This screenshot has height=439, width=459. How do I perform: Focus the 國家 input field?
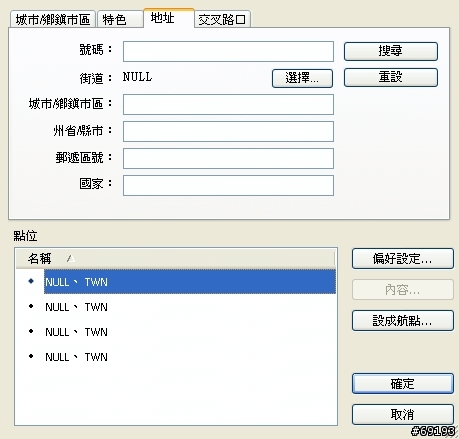click(228, 185)
